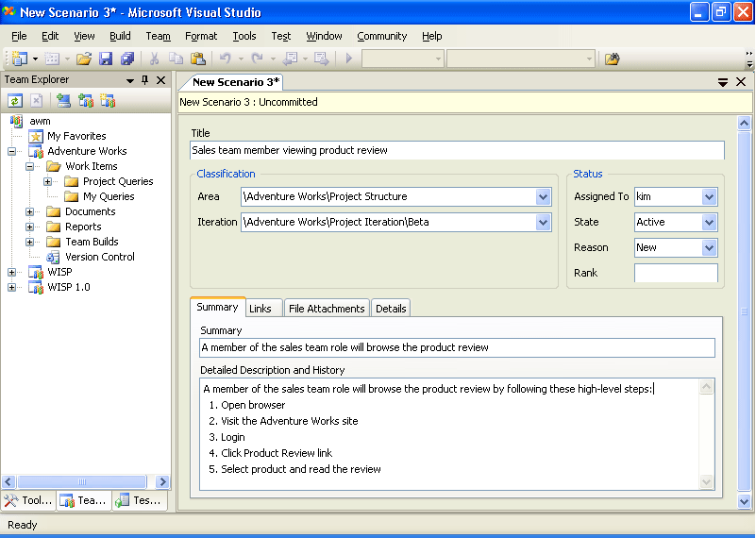Click the Open File folder icon
Viewport: 756px width, 538px height.
point(84,59)
